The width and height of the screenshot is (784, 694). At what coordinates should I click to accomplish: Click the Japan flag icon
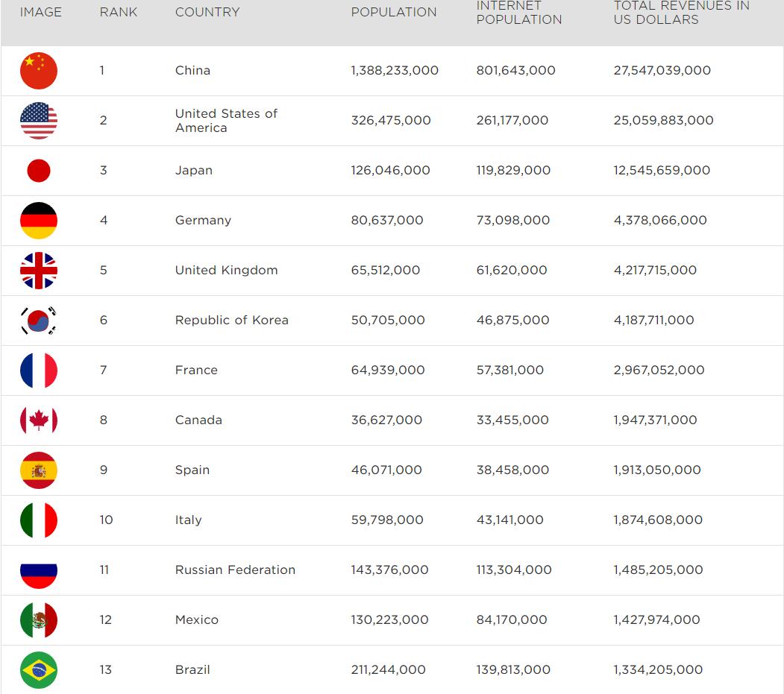point(39,171)
